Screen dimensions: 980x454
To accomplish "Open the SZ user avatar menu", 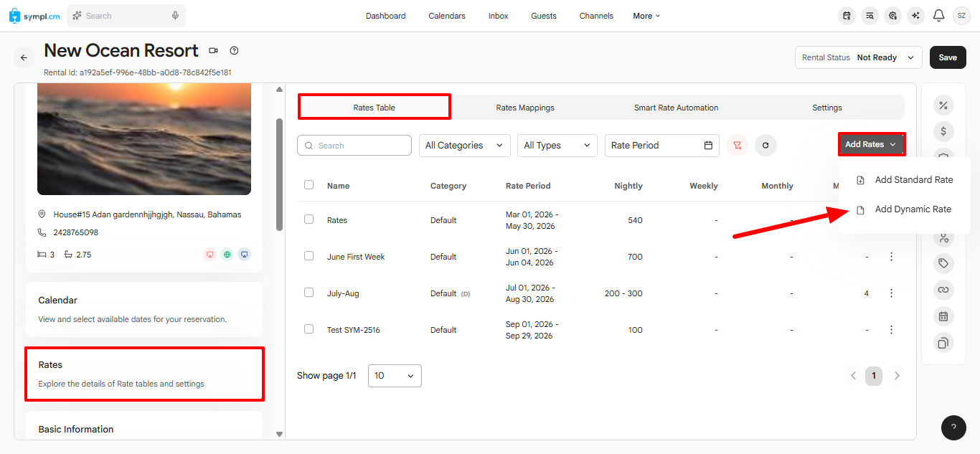I will tap(961, 15).
